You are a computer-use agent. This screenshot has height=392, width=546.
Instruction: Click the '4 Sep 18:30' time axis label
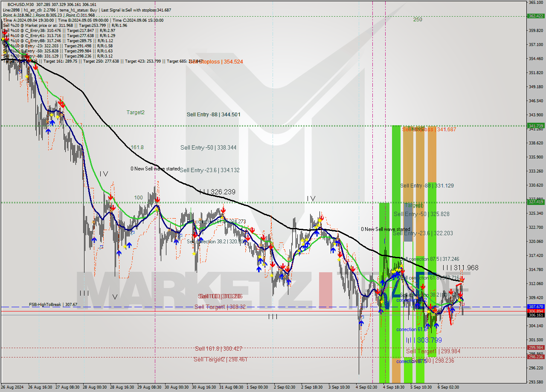[x=393, y=387]
